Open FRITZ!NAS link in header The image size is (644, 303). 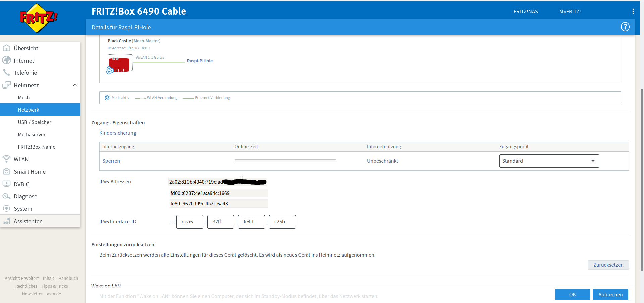(x=525, y=11)
